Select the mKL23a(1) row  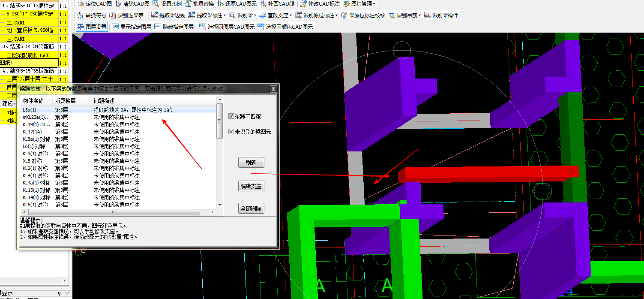point(119,117)
